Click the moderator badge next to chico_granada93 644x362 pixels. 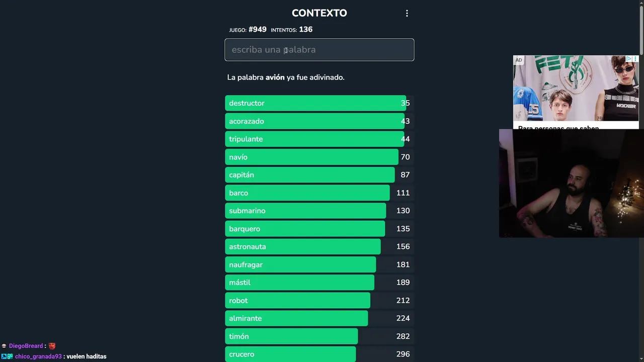tap(4, 356)
